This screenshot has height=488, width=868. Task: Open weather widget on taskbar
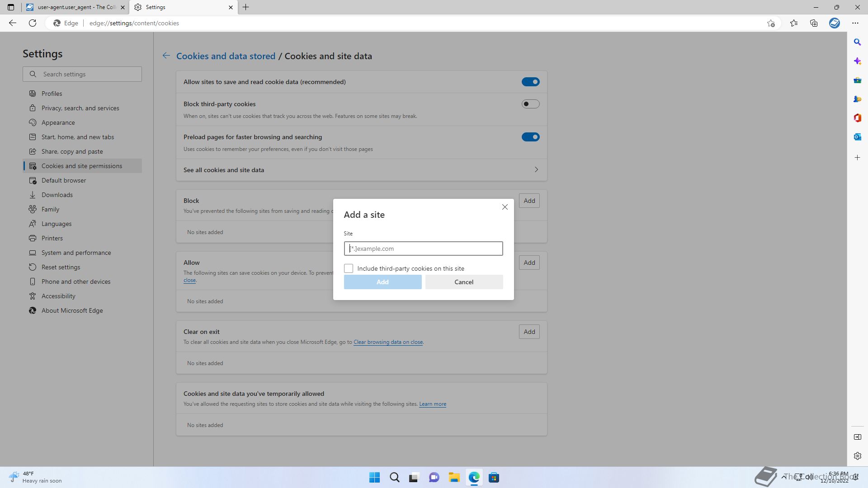point(35,477)
